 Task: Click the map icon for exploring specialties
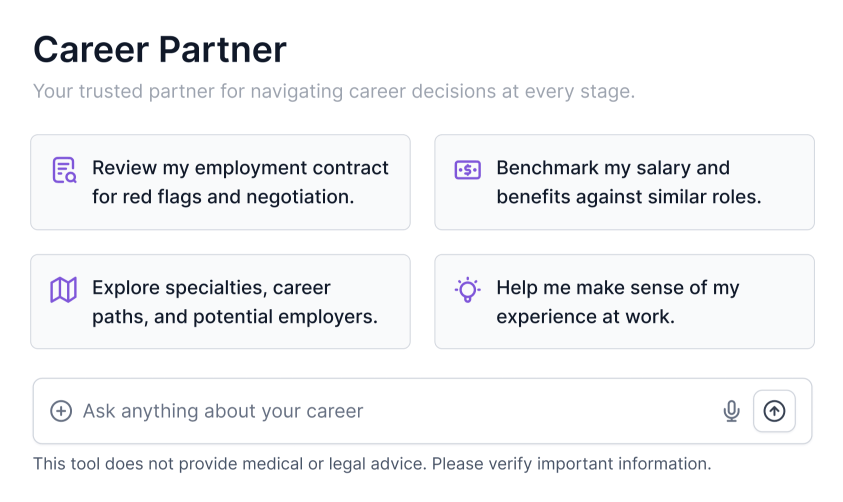(x=64, y=290)
